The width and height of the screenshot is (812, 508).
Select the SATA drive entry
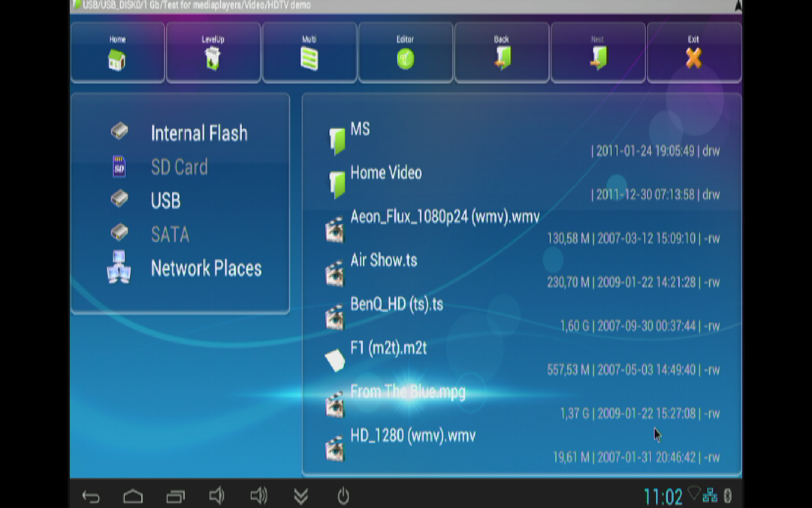pyautogui.click(x=170, y=235)
